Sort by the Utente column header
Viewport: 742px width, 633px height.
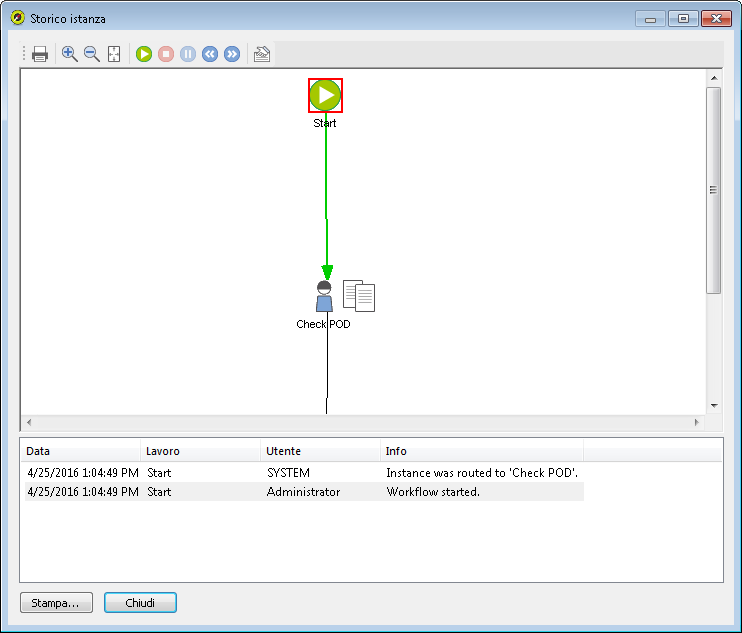click(x=320, y=451)
